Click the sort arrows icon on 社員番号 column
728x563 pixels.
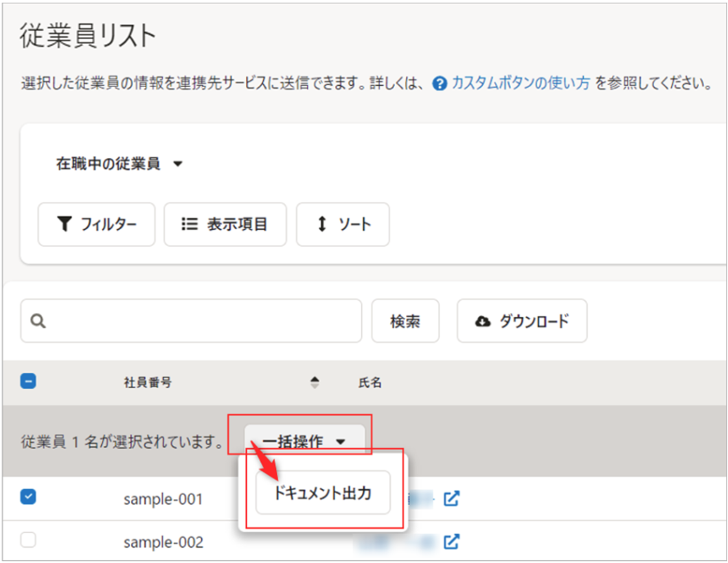315,383
